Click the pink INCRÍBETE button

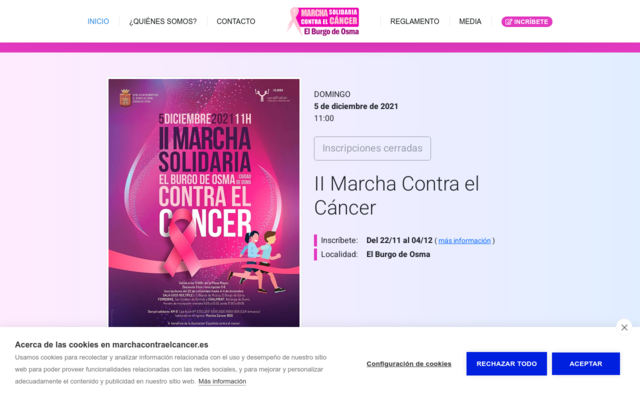tap(527, 22)
